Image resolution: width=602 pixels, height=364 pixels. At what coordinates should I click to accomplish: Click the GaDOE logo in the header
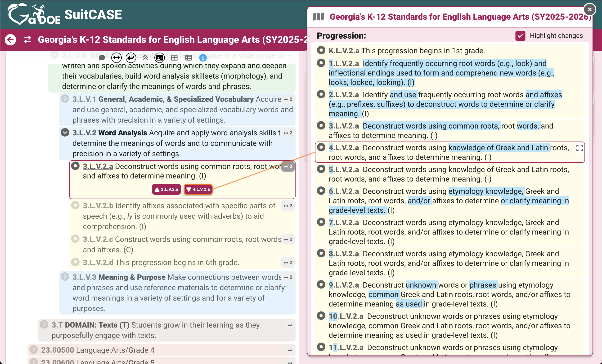point(34,14)
